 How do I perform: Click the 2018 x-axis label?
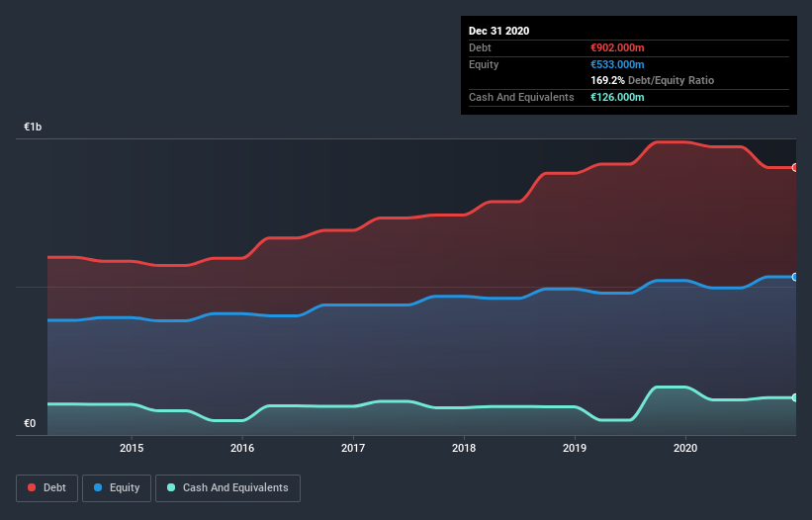pyautogui.click(x=464, y=448)
